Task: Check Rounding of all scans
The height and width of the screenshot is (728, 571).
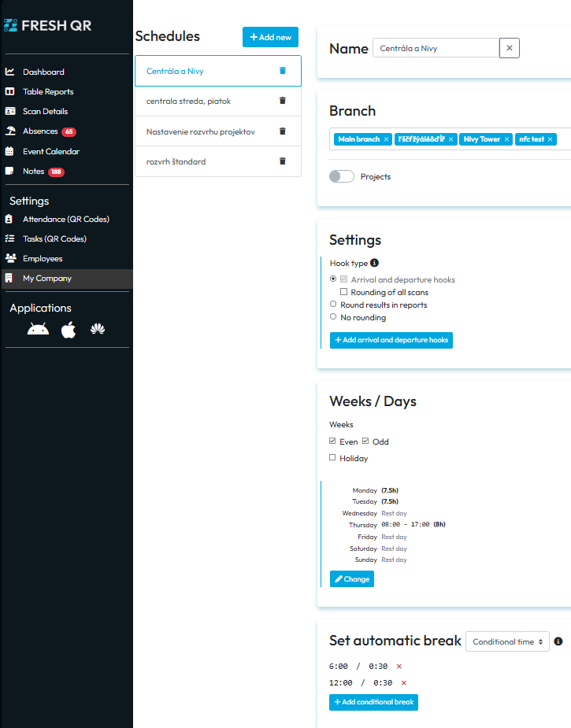Action: [x=343, y=292]
